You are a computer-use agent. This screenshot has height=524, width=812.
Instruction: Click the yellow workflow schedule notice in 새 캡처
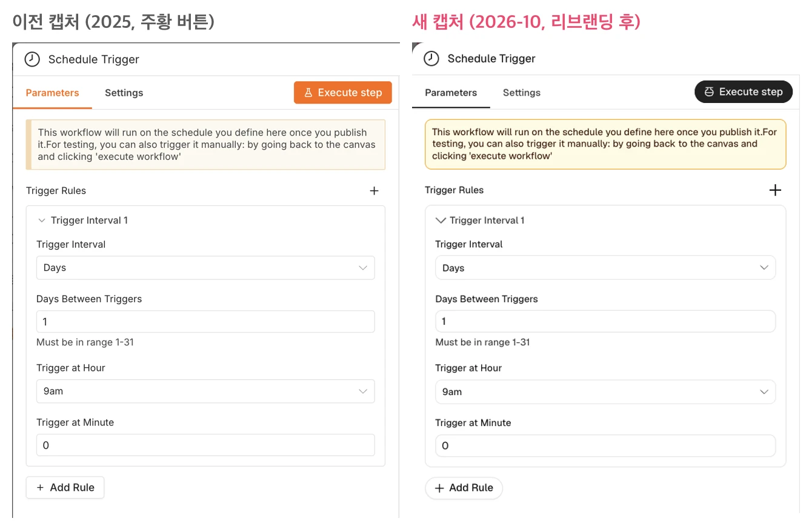point(605,144)
